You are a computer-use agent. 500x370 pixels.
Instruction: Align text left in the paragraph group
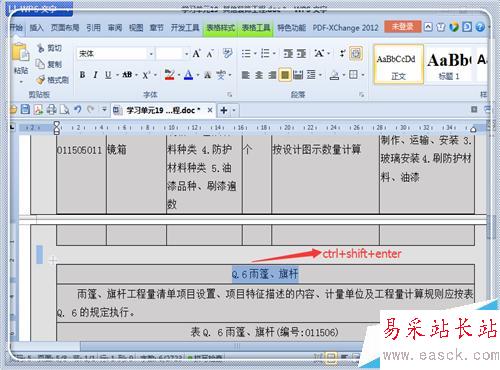point(246,75)
